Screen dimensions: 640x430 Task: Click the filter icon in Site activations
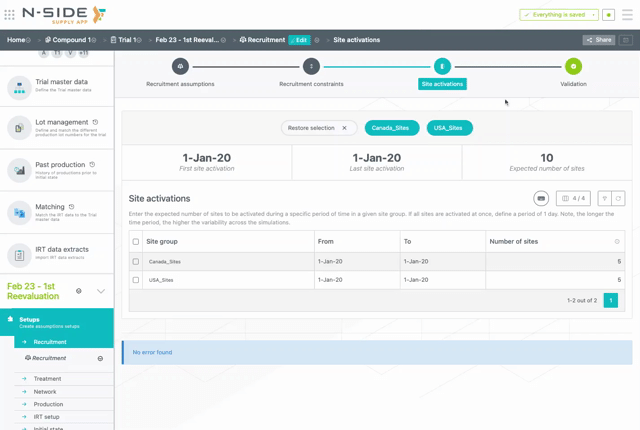pyautogui.click(x=605, y=199)
